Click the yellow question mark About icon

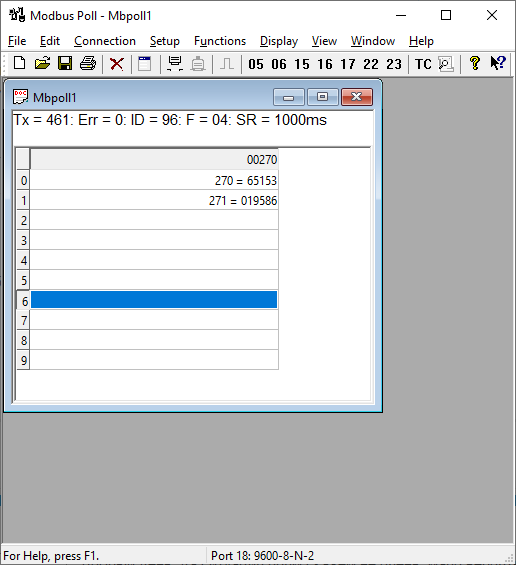(x=475, y=64)
